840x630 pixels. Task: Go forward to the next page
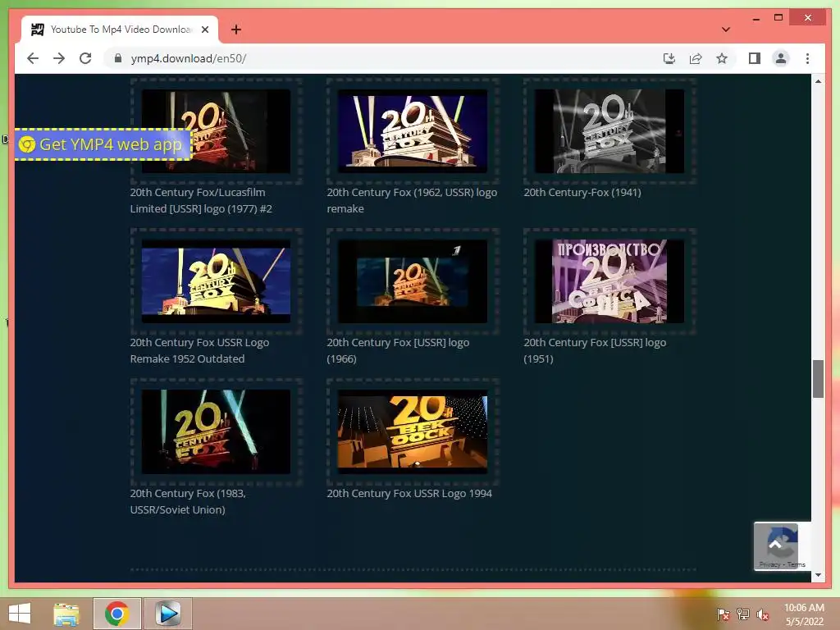coord(59,58)
